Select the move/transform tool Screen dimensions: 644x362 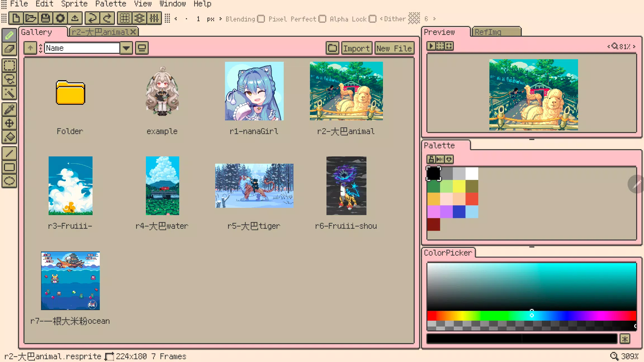coord(9,123)
